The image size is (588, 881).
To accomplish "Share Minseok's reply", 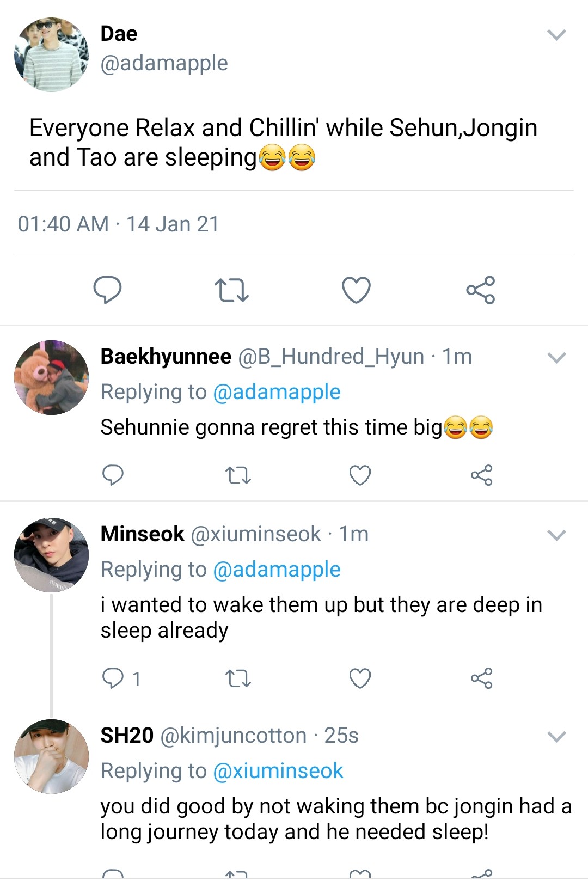I will pos(481,678).
